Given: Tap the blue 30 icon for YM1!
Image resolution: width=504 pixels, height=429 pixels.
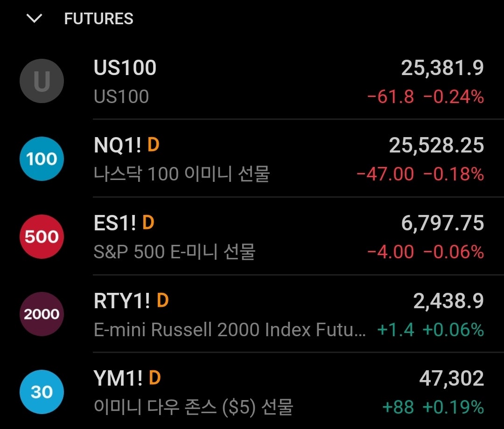Looking at the screenshot, I should (42, 392).
